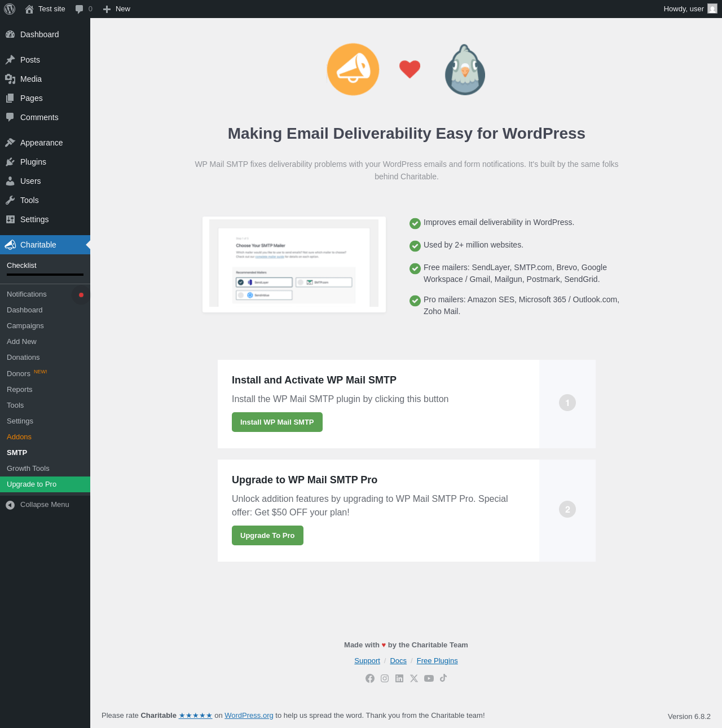Go to Campaigns submenu
This screenshot has width=722, height=728.
point(25,326)
